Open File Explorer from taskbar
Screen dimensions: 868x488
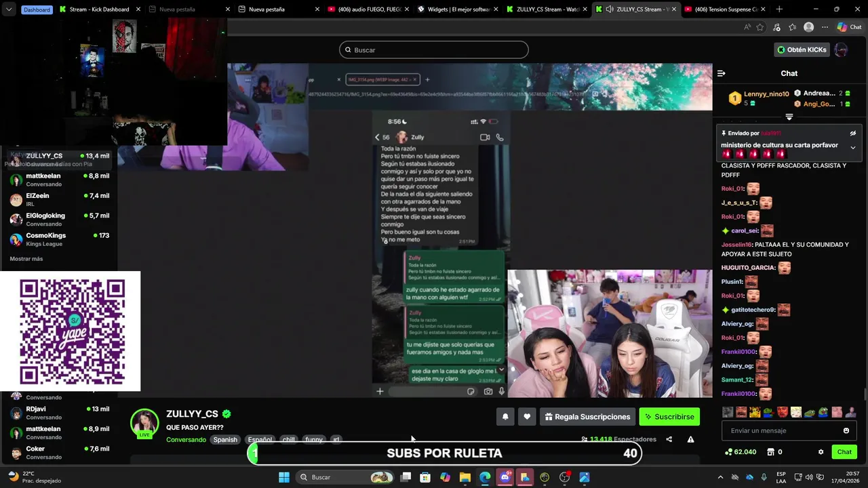[x=465, y=477]
